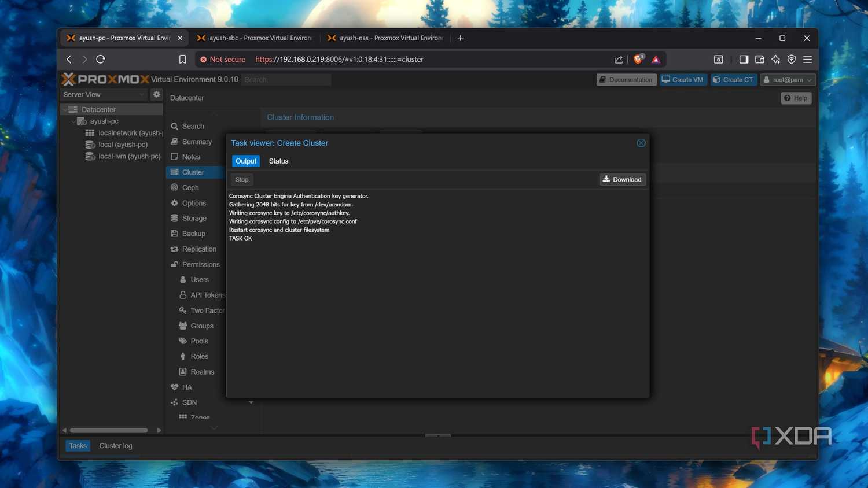Switch to the Cluster log tab

point(116,446)
